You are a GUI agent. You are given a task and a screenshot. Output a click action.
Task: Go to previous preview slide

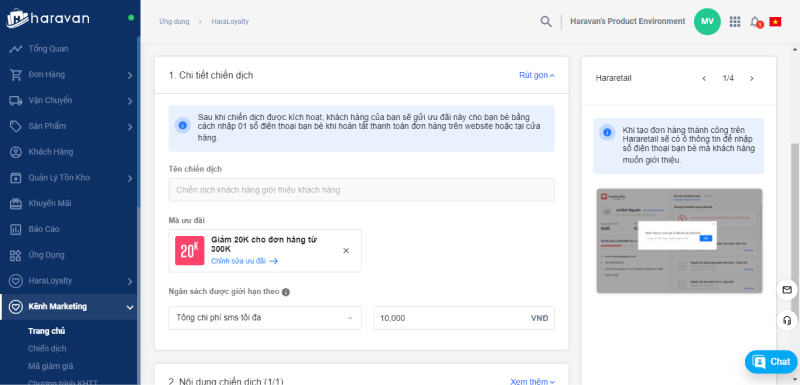(704, 79)
